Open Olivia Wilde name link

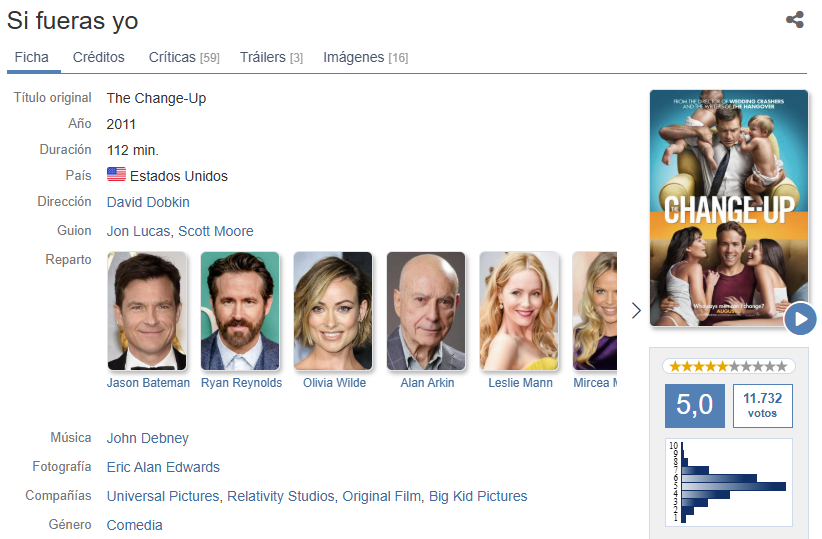point(334,383)
